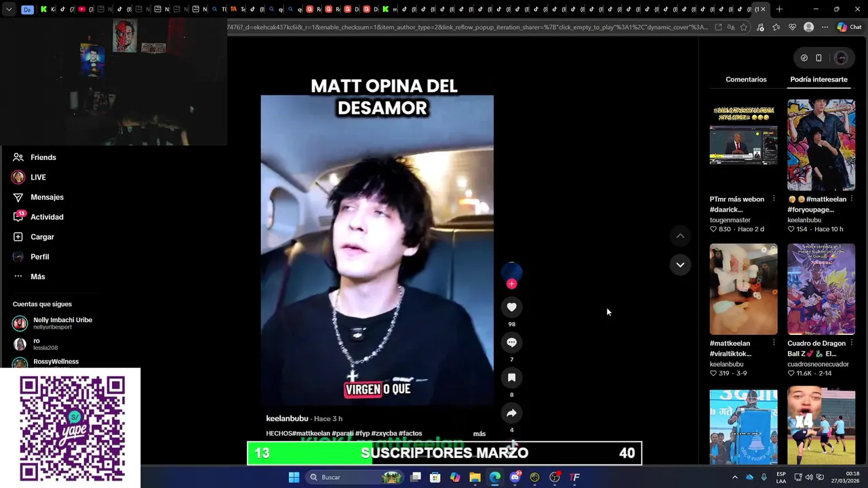Open the Edge tab actions dropdown at top left

pyautogui.click(x=9, y=9)
